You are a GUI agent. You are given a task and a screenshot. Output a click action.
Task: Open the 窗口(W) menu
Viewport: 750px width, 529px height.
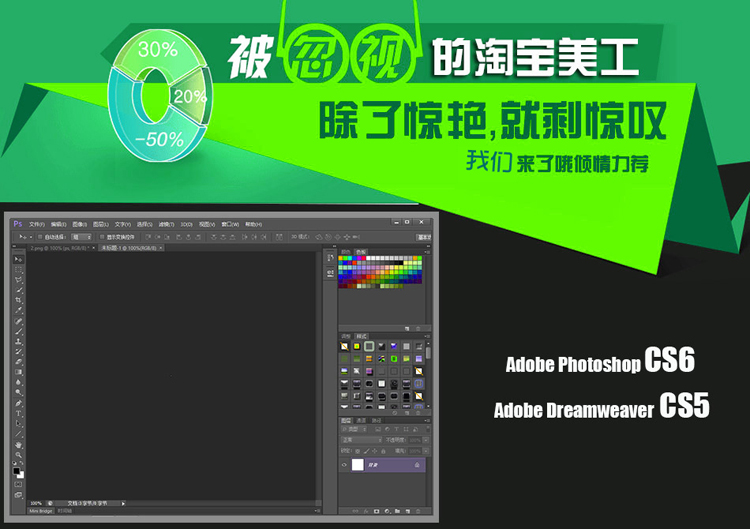click(x=230, y=224)
